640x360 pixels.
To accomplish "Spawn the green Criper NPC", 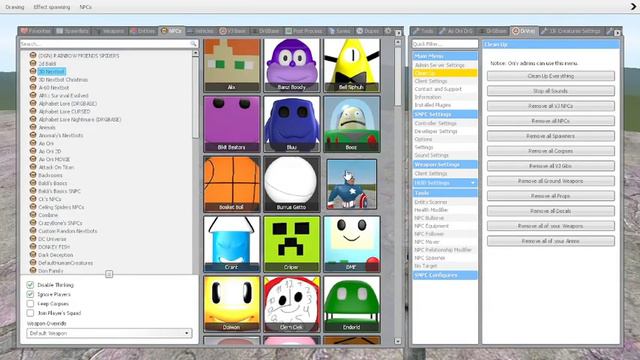I will 291,244.
